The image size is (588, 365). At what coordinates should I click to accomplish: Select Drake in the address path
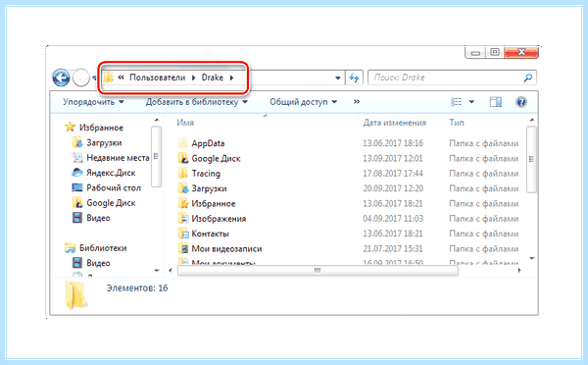(x=213, y=78)
